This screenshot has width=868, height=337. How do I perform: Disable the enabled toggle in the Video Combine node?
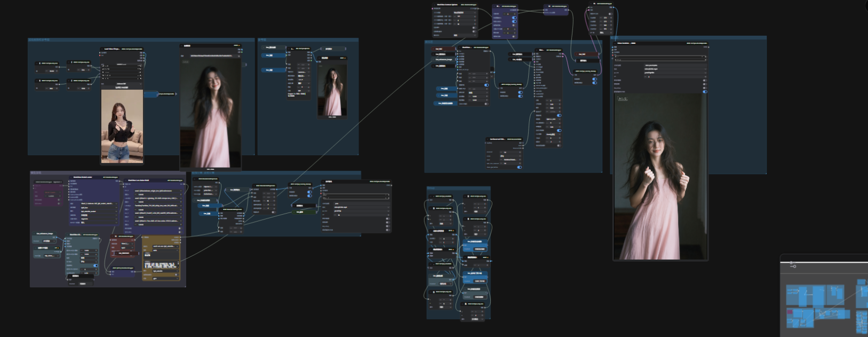[704, 92]
